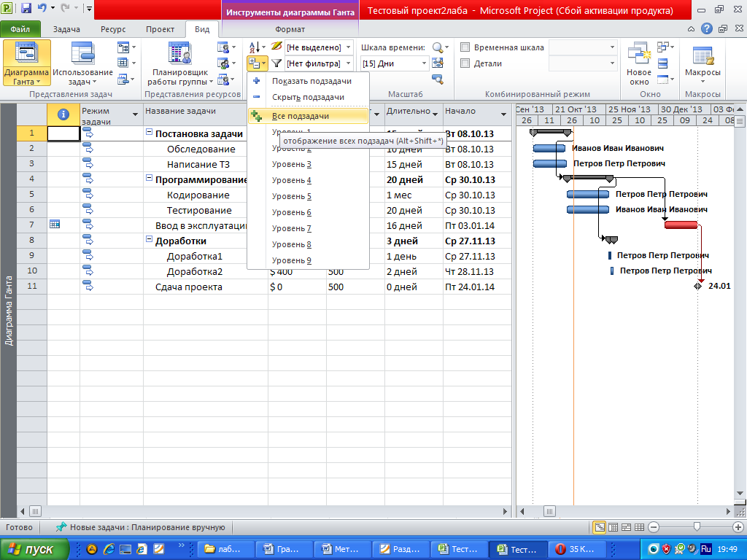Open Диаграмма Ганта view button

coord(27,63)
